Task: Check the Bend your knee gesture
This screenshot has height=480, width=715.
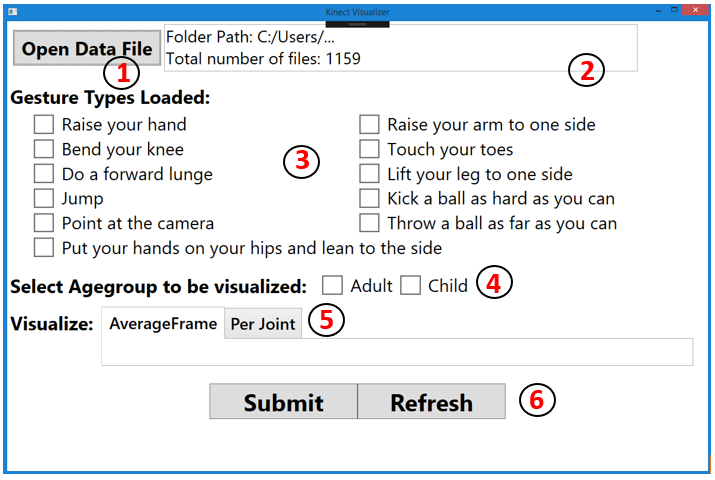Action: click(44, 149)
